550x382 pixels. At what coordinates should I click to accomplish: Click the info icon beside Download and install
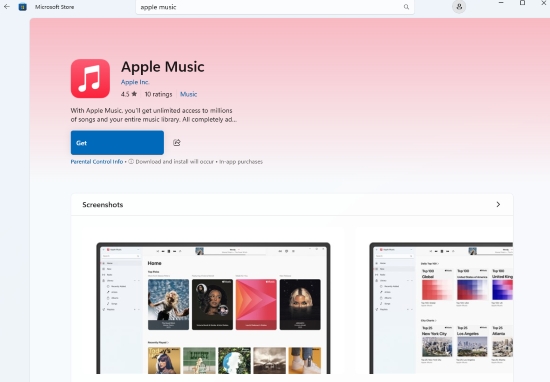[x=131, y=162]
